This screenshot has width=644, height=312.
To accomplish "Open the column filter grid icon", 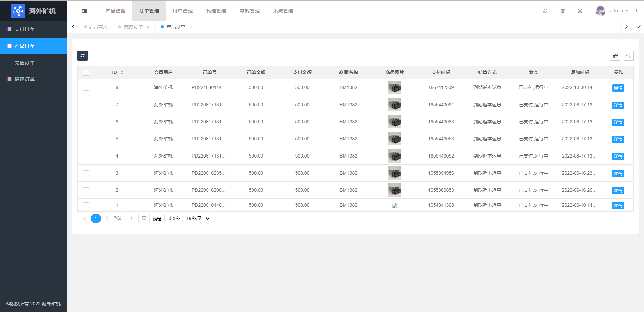I will (x=615, y=56).
